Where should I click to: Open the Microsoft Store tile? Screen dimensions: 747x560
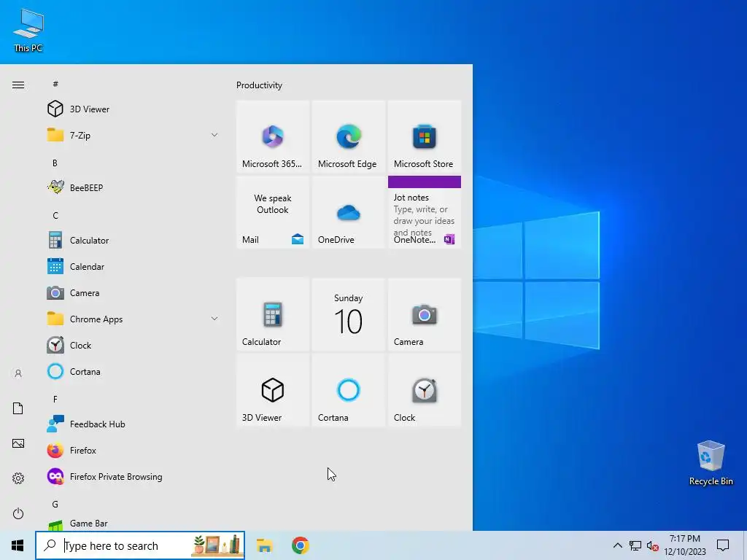pos(425,136)
